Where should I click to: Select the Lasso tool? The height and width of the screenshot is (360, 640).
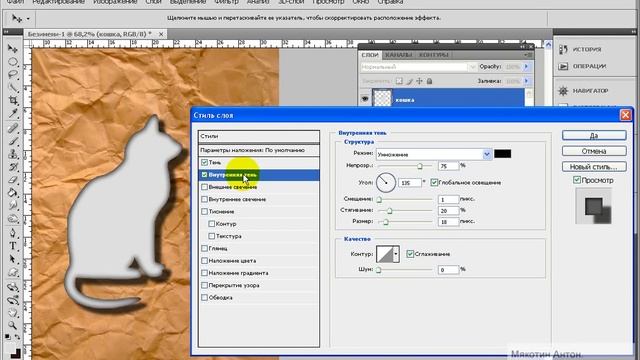point(13,75)
